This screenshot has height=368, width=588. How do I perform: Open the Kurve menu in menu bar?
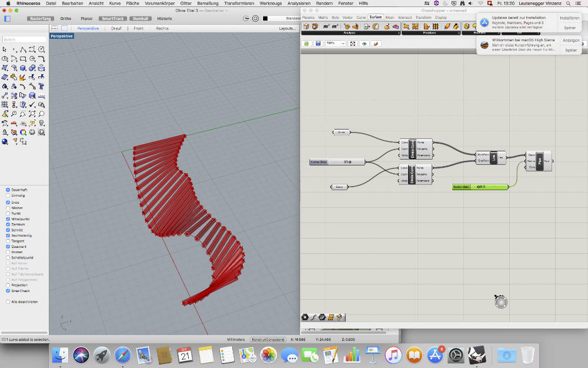(115, 3)
